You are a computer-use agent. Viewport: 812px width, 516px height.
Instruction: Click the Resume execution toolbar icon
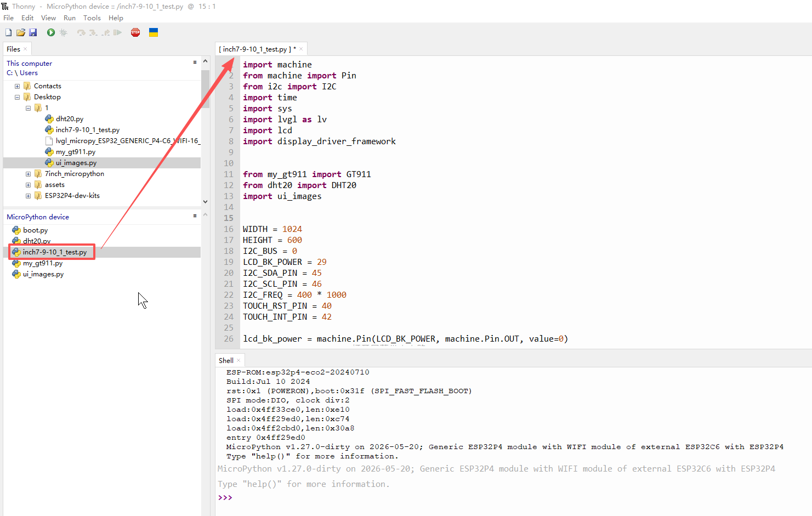click(x=117, y=33)
